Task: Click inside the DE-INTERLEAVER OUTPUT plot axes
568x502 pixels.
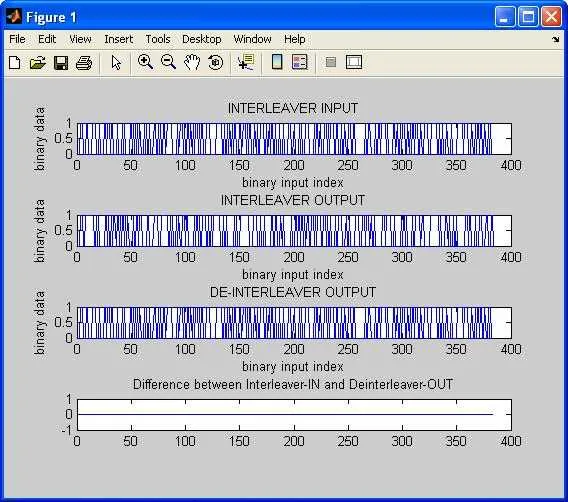Action: click(294, 323)
